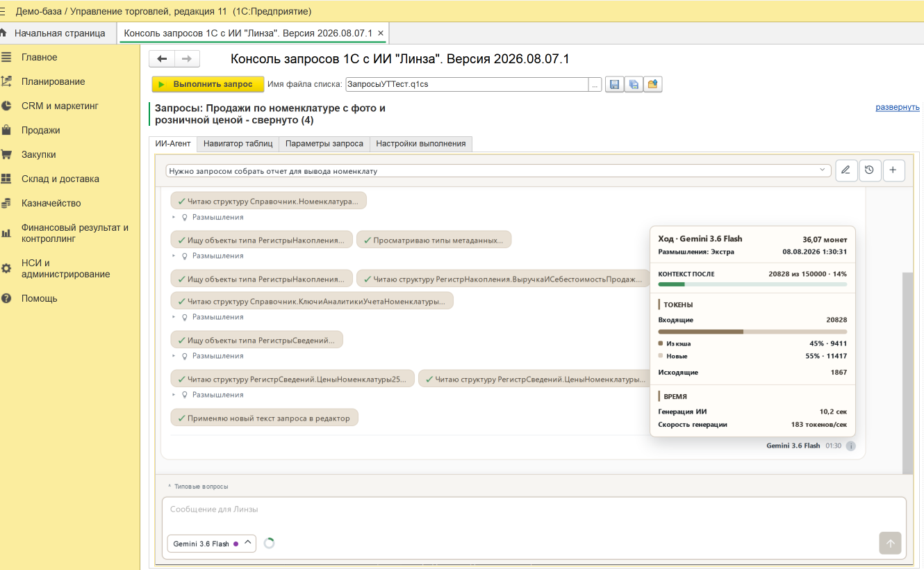Open the Читаю структуру Справочник.КлючиАналитикиУчетаНоменклатуры step
The image size is (924, 570).
click(312, 301)
